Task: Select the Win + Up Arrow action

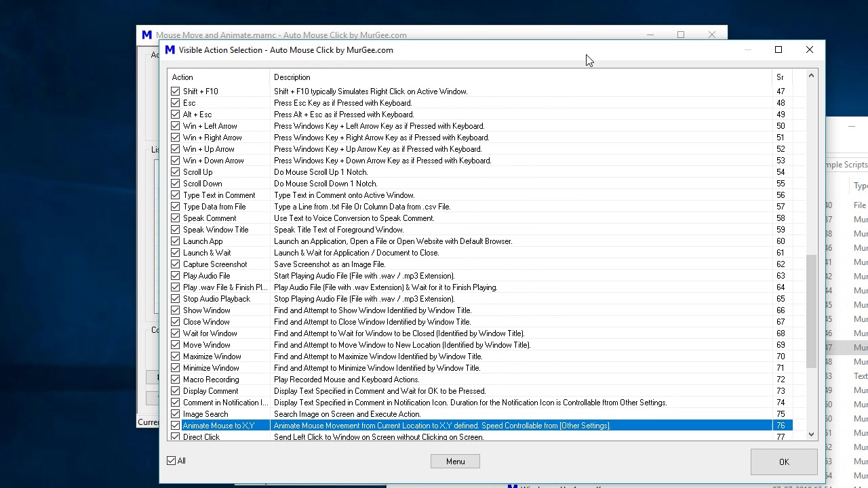Action: tap(480, 149)
